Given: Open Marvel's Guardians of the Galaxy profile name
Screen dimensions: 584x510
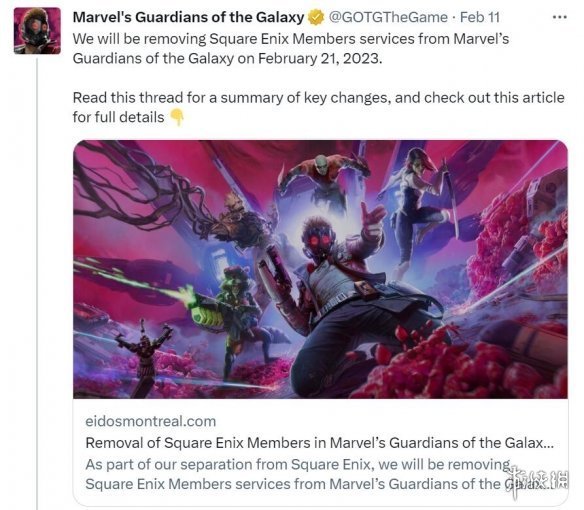Looking at the screenshot, I should [188, 17].
